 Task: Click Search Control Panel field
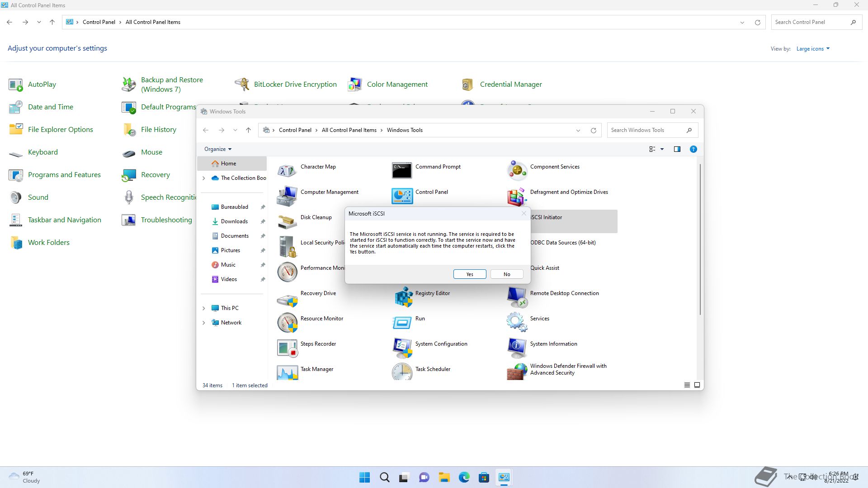[x=816, y=22]
